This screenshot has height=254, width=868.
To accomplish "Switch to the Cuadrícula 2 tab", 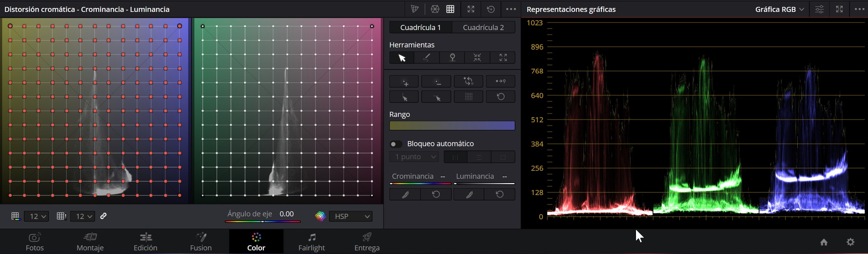I will pyautogui.click(x=483, y=27).
